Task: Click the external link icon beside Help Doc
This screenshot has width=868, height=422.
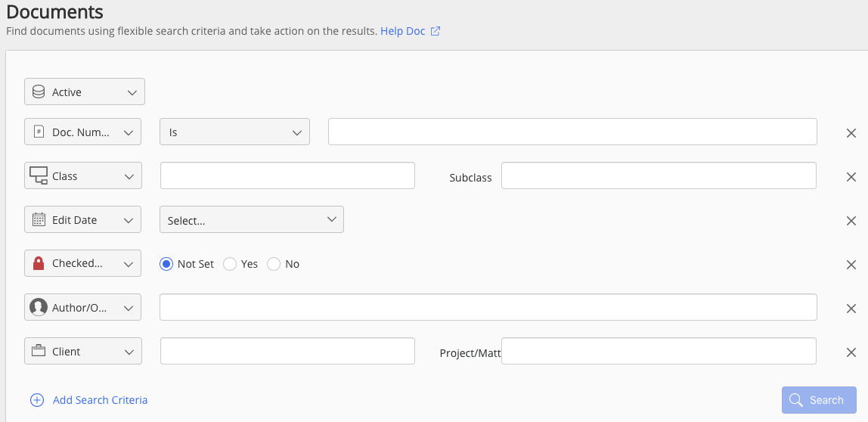Action: pyautogui.click(x=436, y=32)
